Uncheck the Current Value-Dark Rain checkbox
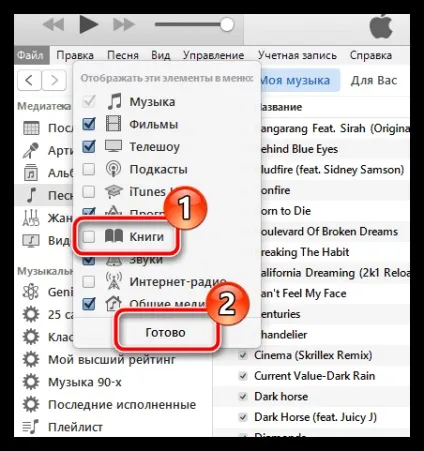 243,376
